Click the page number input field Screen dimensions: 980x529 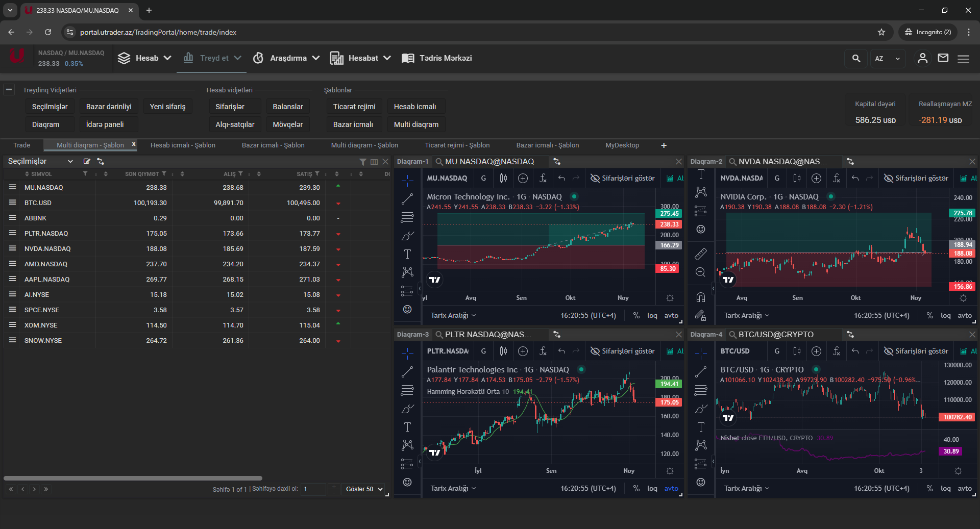pyautogui.click(x=313, y=489)
